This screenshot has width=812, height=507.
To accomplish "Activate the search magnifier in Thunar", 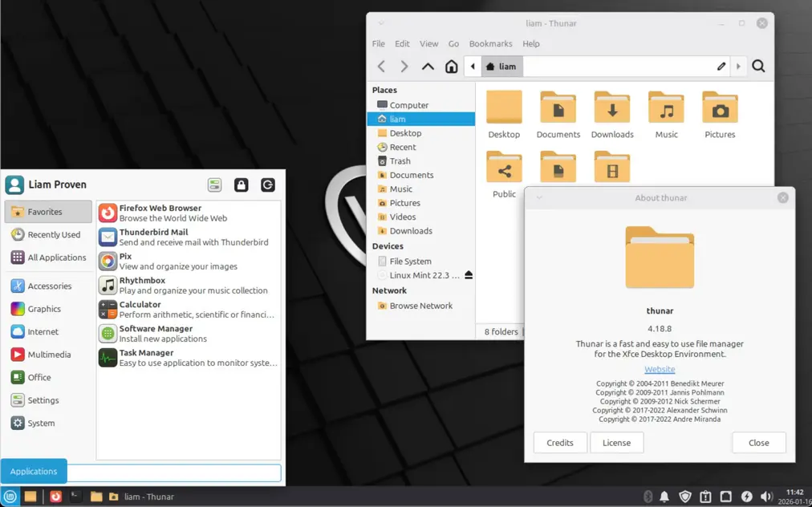I will [x=758, y=66].
